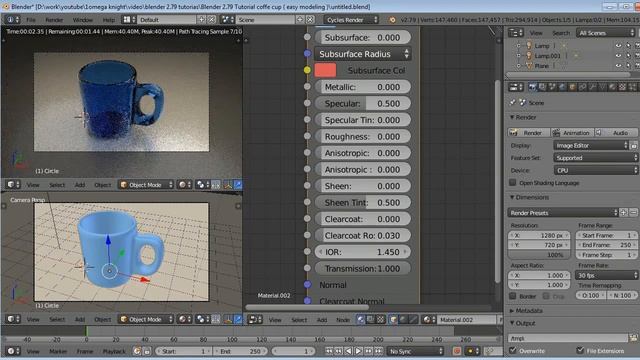640x360 pixels.
Task: Click upper viewport shading mode sphere icon
Action: 184,185
